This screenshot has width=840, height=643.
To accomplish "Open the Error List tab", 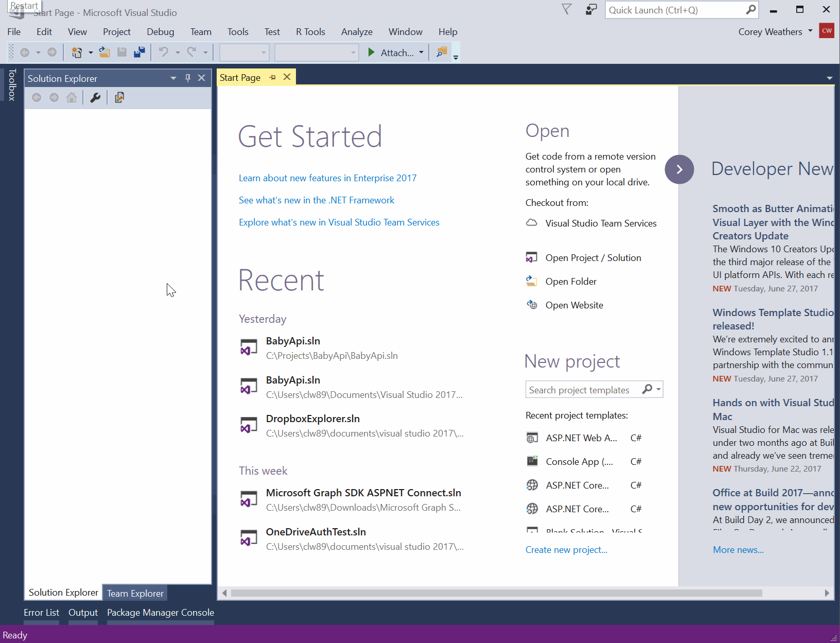I will (x=41, y=613).
